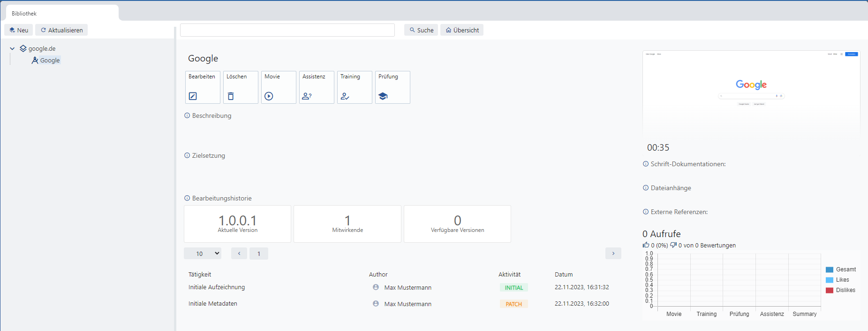
Task: Click Aktualisieren to refresh
Action: (61, 30)
